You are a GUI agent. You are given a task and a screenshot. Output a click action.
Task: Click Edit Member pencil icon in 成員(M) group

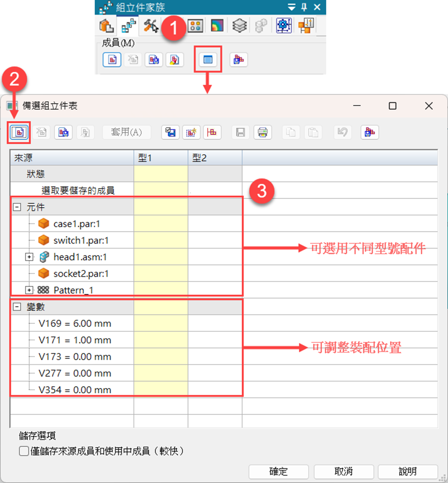point(175,60)
